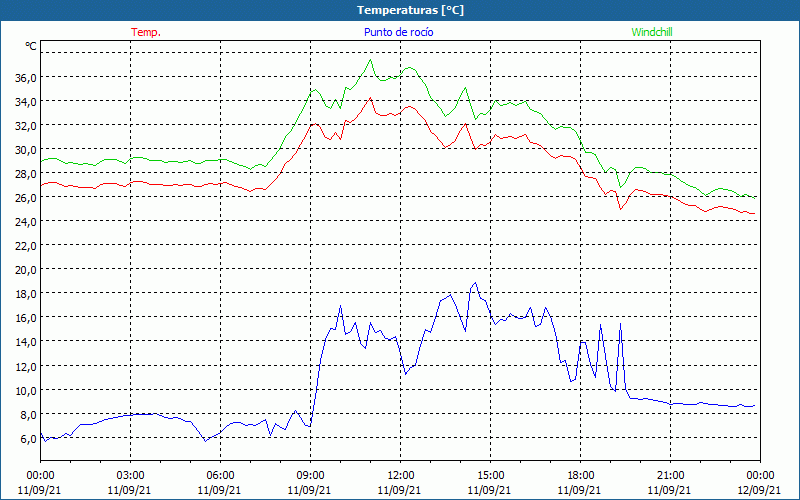The width and height of the screenshot is (800, 500).
Task: Click the 12,0 y-axis value
Action: pyautogui.click(x=26, y=366)
